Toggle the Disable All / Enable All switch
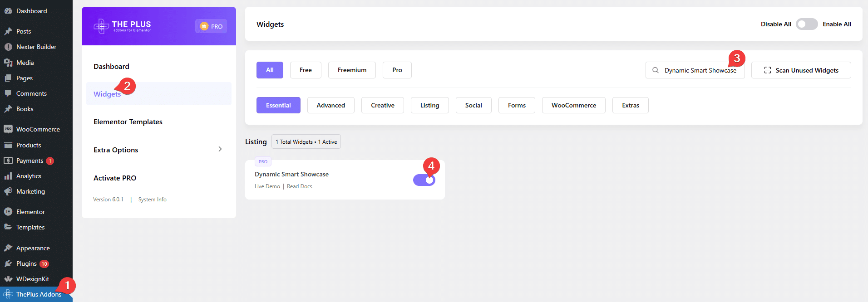The image size is (868, 302). click(806, 24)
